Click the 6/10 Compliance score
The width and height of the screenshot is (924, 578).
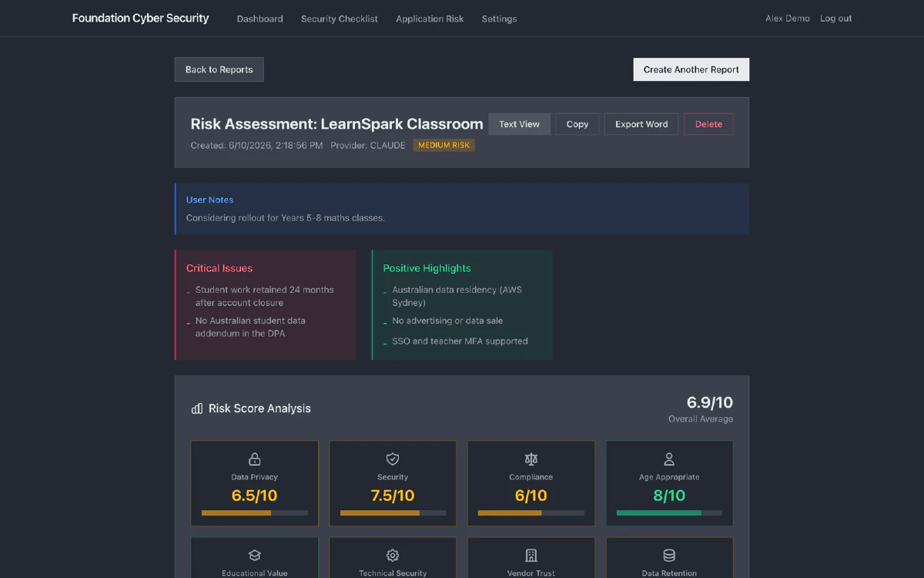pos(531,496)
